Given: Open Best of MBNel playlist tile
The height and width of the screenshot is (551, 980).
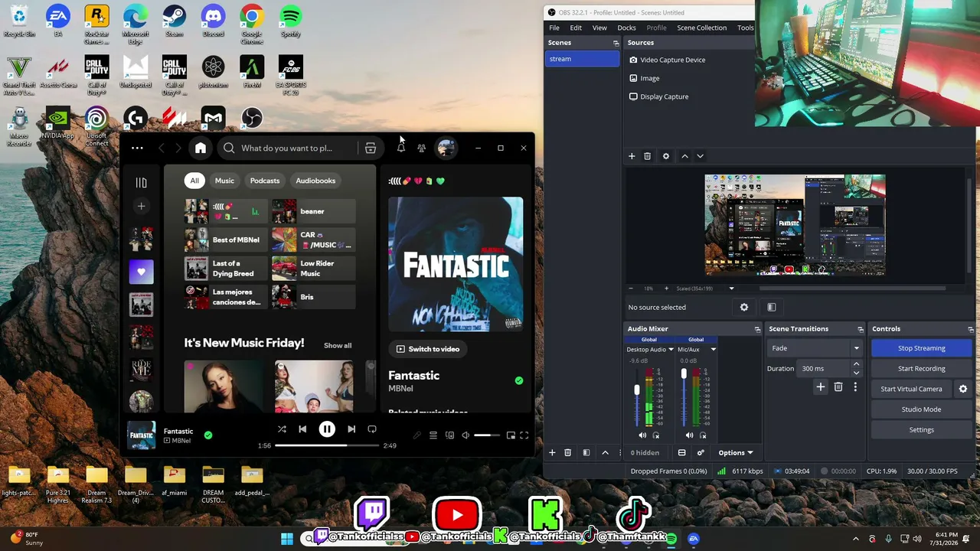Looking at the screenshot, I should [x=227, y=240].
